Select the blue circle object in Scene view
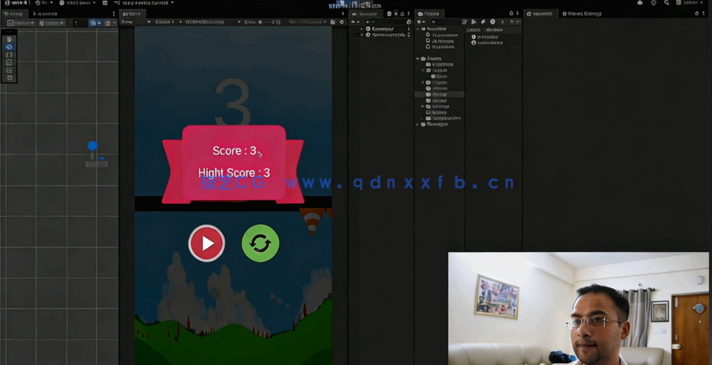712x365 pixels. (92, 146)
